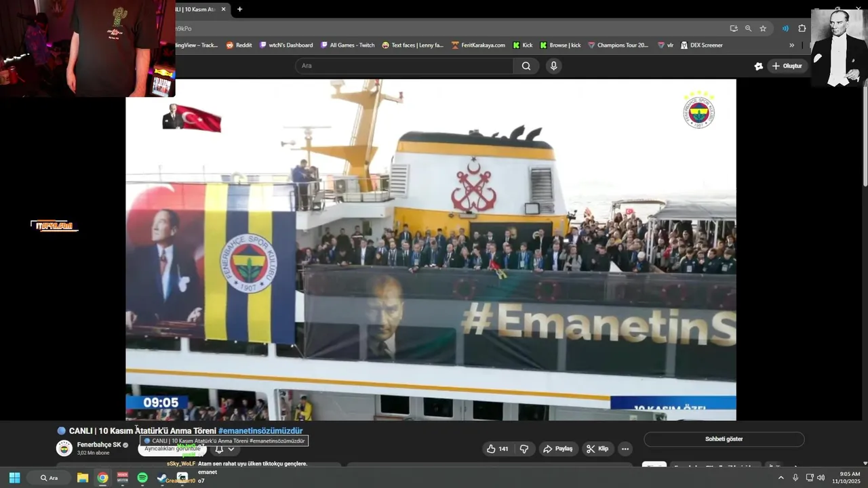
Task: Open the Kick bookmark
Action: 523,45
